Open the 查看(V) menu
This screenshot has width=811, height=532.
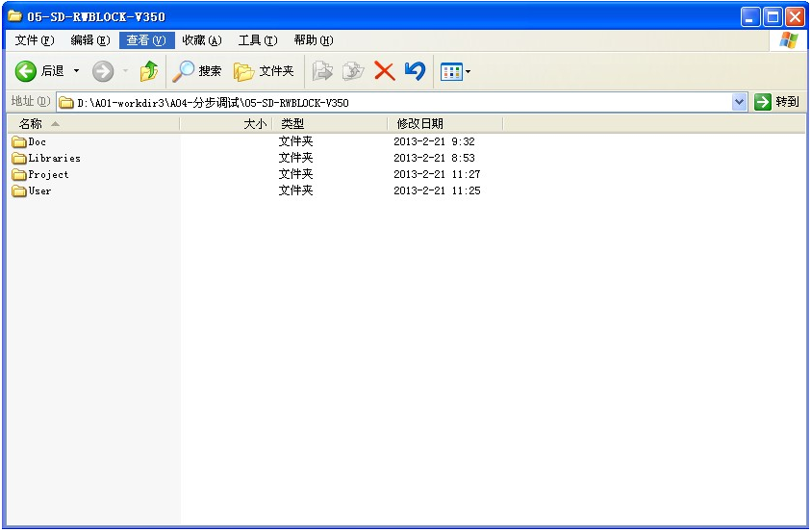point(146,40)
